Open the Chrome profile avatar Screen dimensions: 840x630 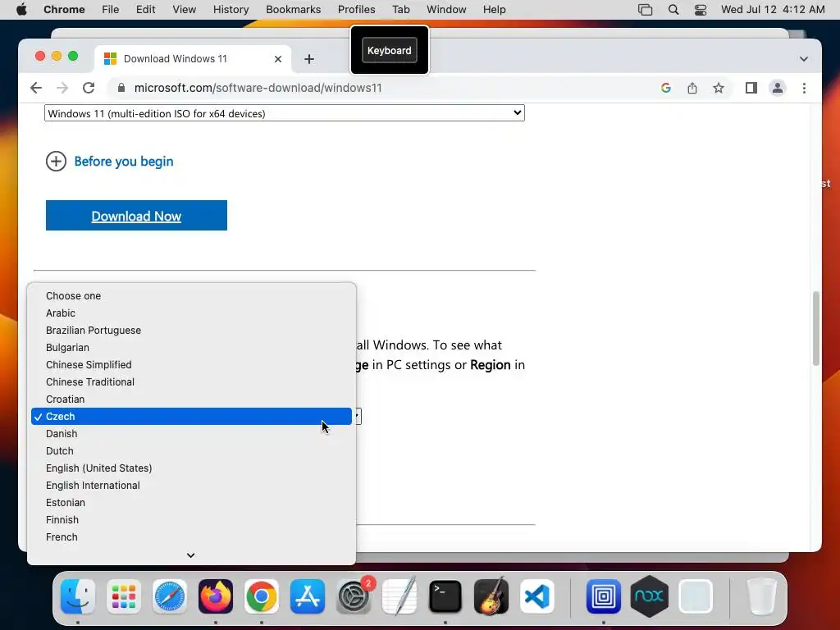[x=778, y=88]
